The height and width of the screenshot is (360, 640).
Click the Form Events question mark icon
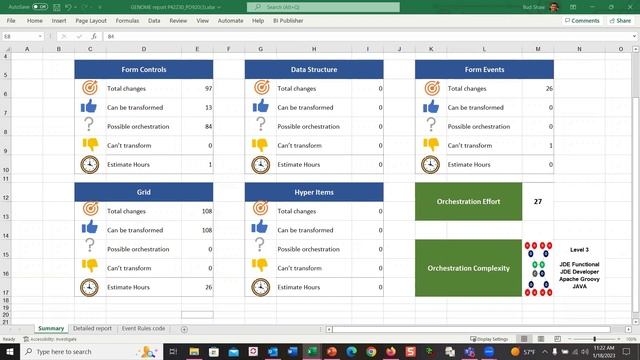(431, 124)
